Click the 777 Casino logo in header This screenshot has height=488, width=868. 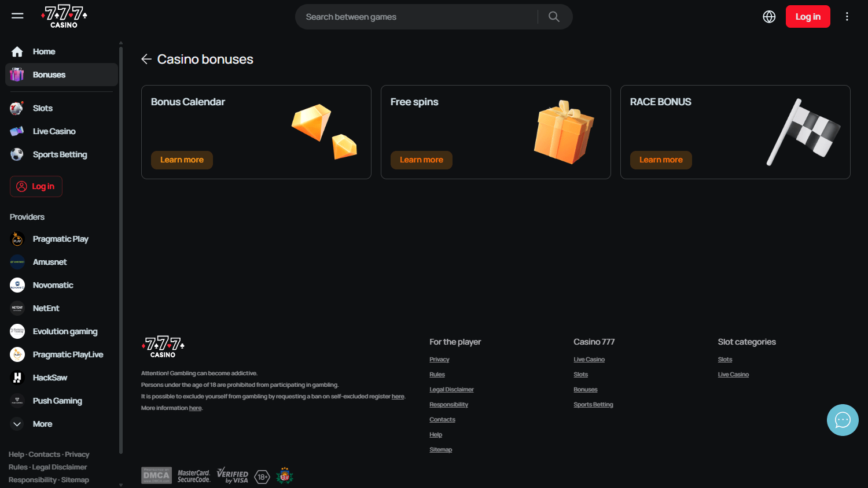point(64,16)
